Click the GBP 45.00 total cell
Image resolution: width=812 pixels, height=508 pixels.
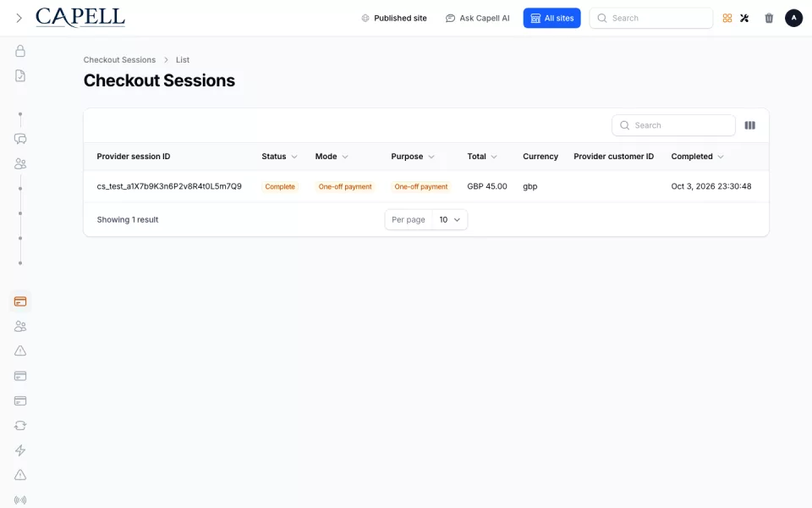coord(487,186)
